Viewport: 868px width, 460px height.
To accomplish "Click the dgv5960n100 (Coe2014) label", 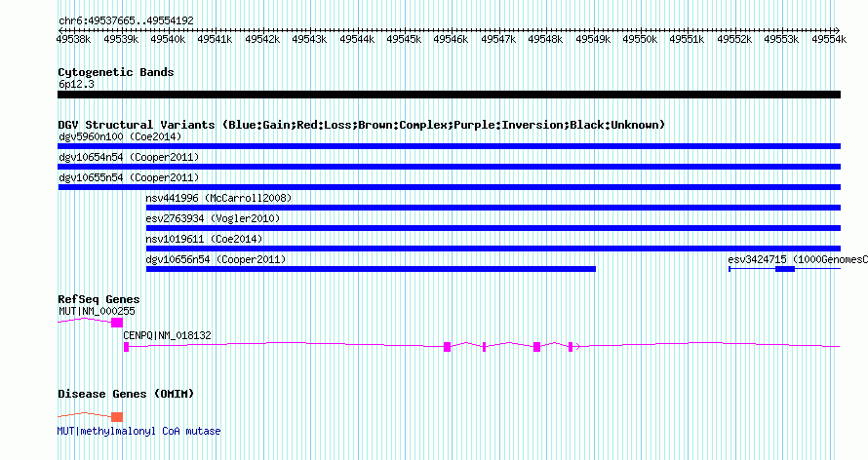I will click(120, 136).
